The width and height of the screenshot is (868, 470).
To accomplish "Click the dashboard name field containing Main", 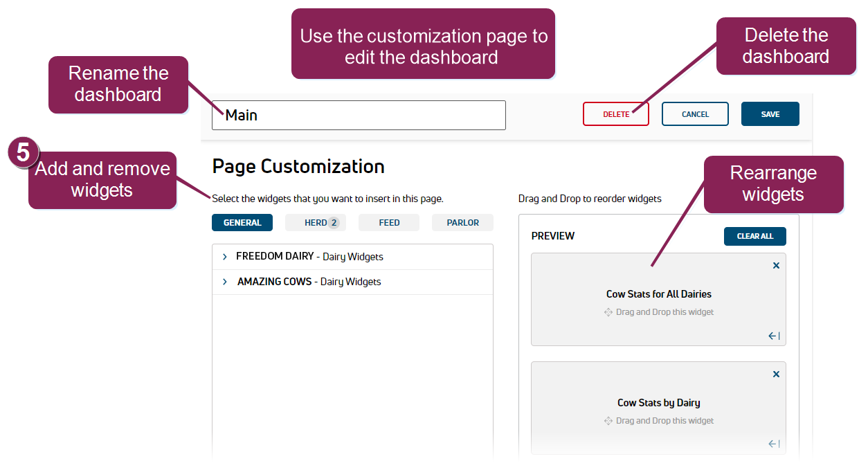I will (359, 116).
